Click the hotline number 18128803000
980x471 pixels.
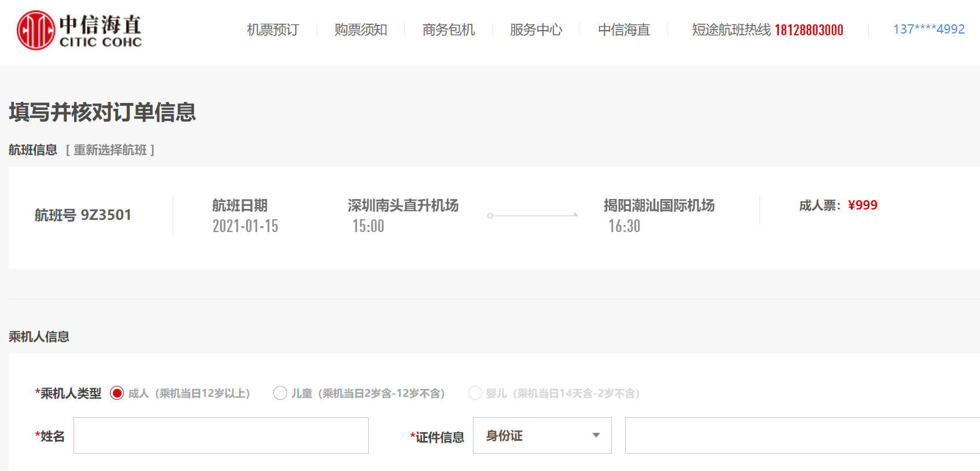point(809,30)
